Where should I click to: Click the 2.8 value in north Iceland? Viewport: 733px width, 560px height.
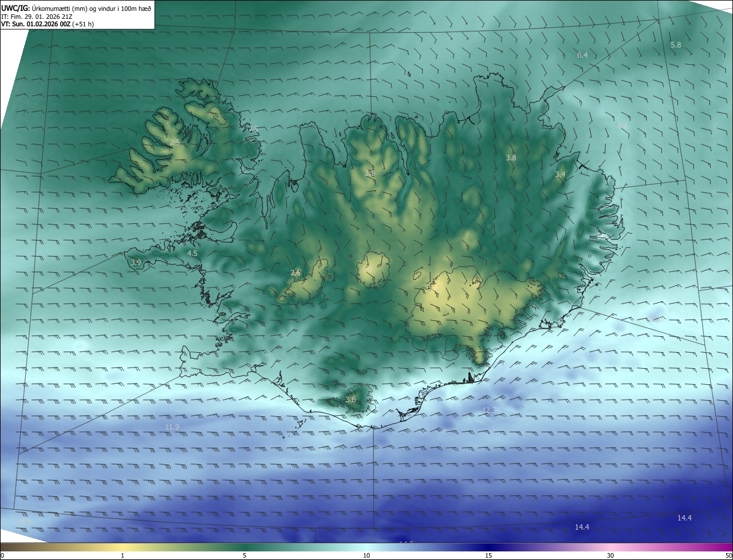tap(370, 173)
